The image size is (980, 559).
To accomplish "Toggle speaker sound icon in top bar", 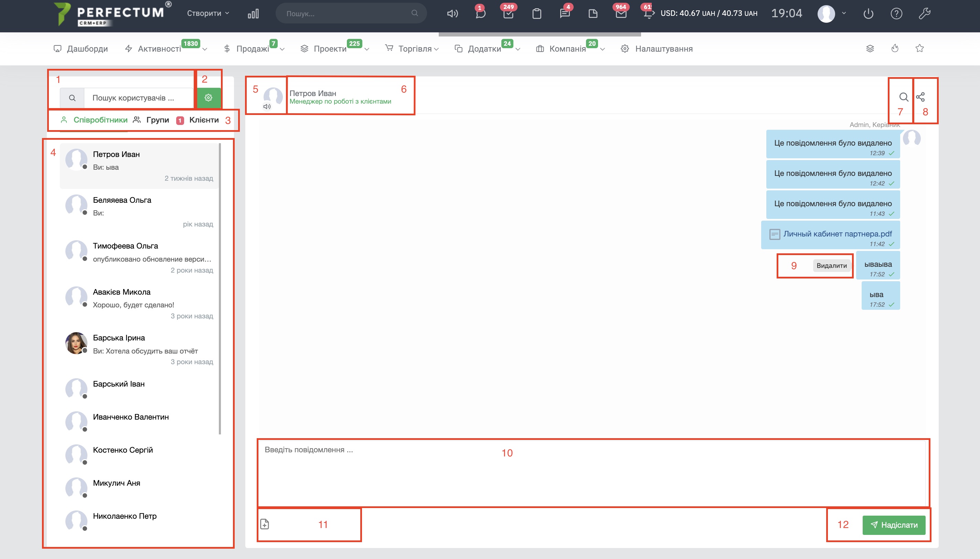I will pos(452,14).
